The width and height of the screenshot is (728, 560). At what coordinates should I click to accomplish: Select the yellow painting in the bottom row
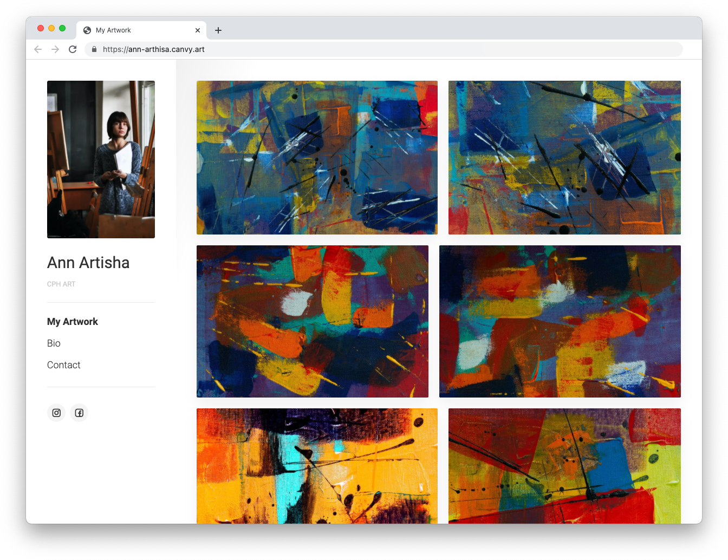317,466
